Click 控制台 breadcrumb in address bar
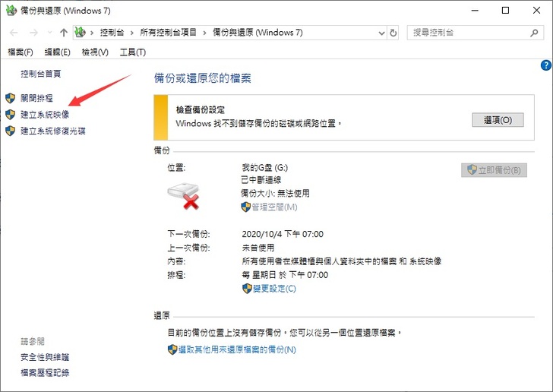Image resolution: width=553 pixels, height=392 pixels. tap(112, 33)
